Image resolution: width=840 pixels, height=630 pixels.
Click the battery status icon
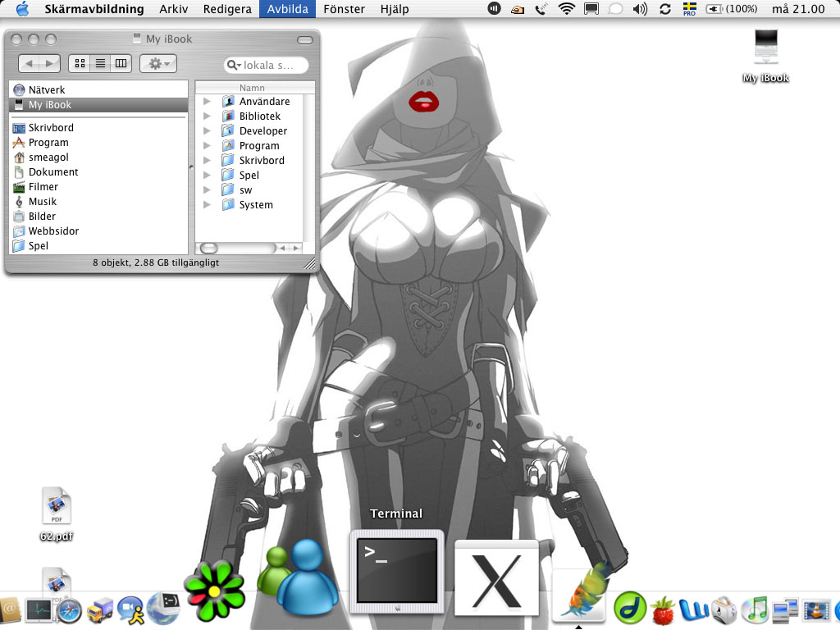732,8
